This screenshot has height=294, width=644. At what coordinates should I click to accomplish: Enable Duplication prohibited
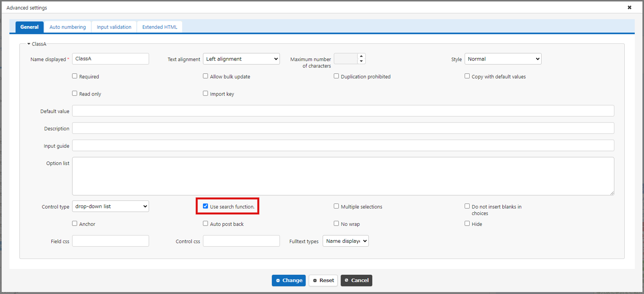(336, 76)
